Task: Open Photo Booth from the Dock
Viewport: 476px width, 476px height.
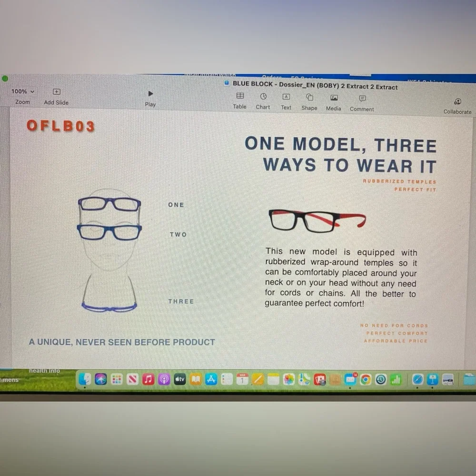Action: (320, 379)
